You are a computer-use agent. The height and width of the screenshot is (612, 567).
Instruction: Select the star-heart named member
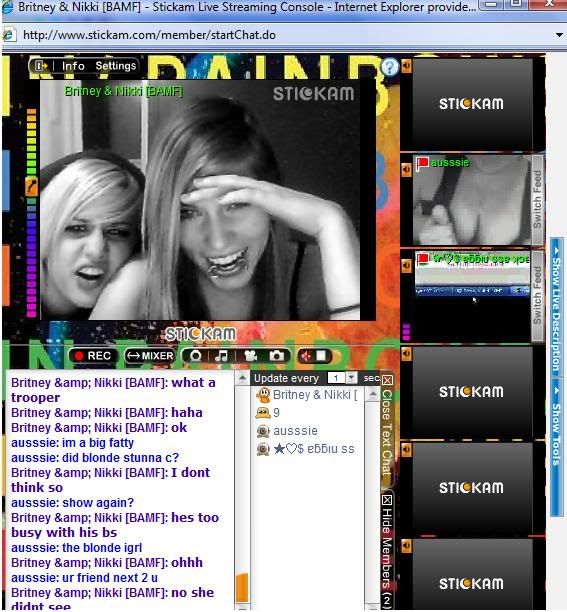click(314, 449)
